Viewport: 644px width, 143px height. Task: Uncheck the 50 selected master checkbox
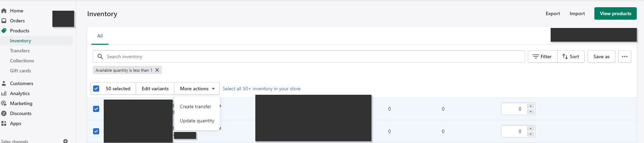(96, 89)
